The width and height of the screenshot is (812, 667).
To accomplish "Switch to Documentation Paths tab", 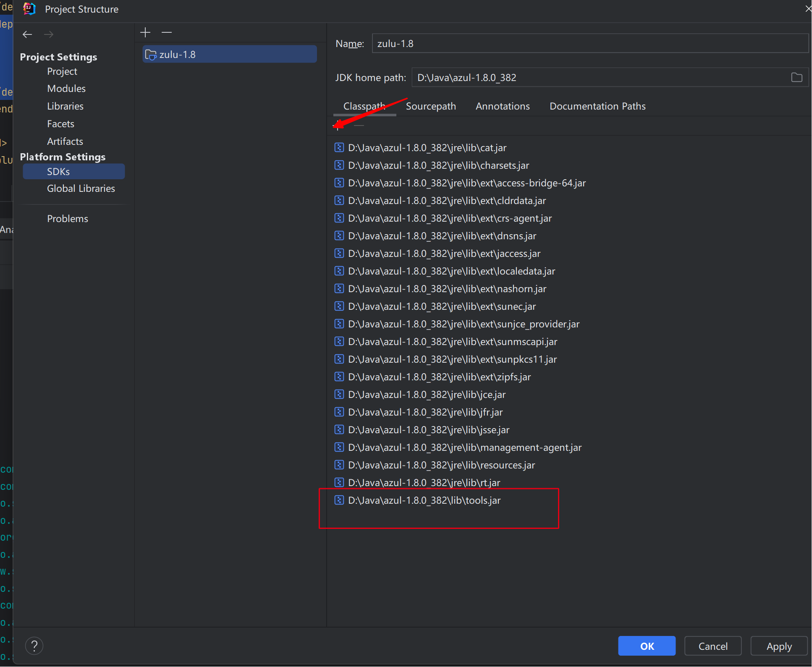I will pyautogui.click(x=597, y=106).
